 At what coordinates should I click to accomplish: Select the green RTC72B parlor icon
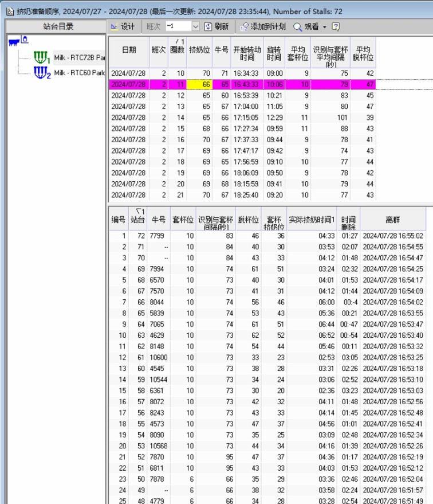point(41,57)
